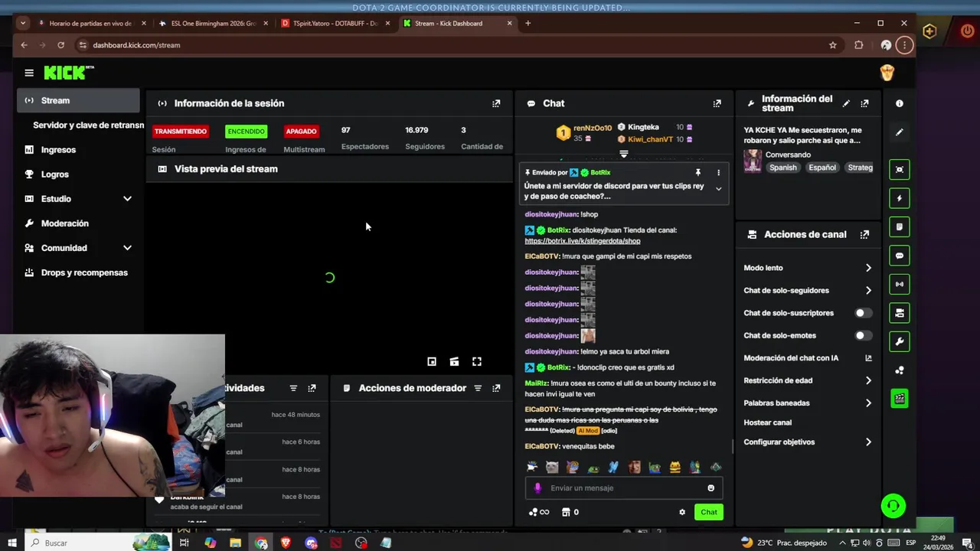Open three-dot options on pinned message
Screen dimensions: 980x551
pyautogui.click(x=718, y=173)
